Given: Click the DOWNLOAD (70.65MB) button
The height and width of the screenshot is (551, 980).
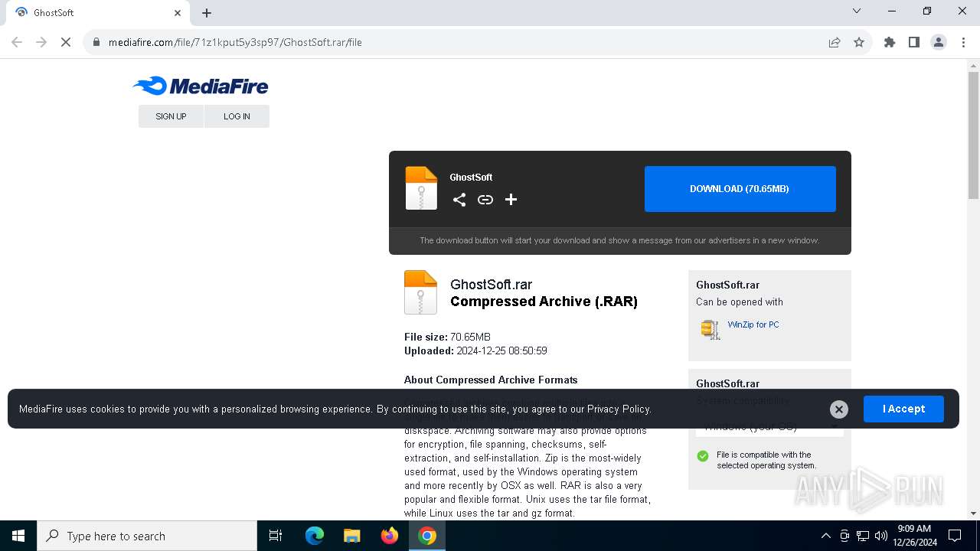Looking at the screenshot, I should point(740,189).
